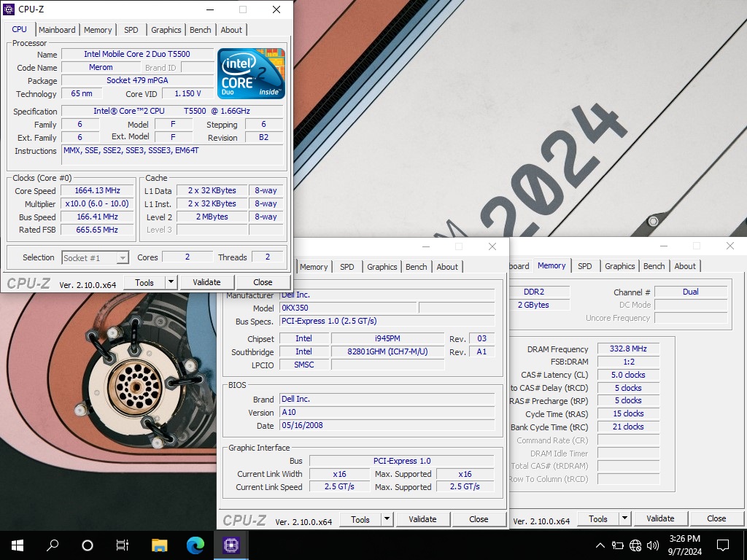Click the Channel # value Dual

coord(691,292)
